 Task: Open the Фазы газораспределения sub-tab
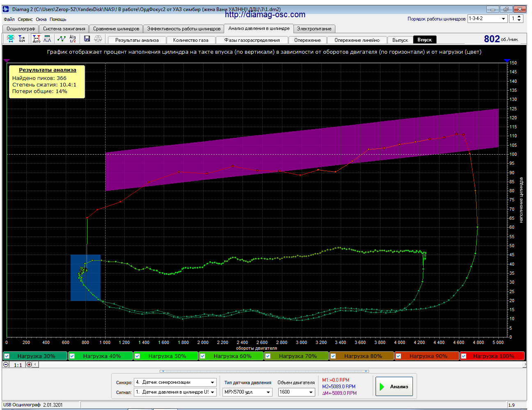(252, 40)
